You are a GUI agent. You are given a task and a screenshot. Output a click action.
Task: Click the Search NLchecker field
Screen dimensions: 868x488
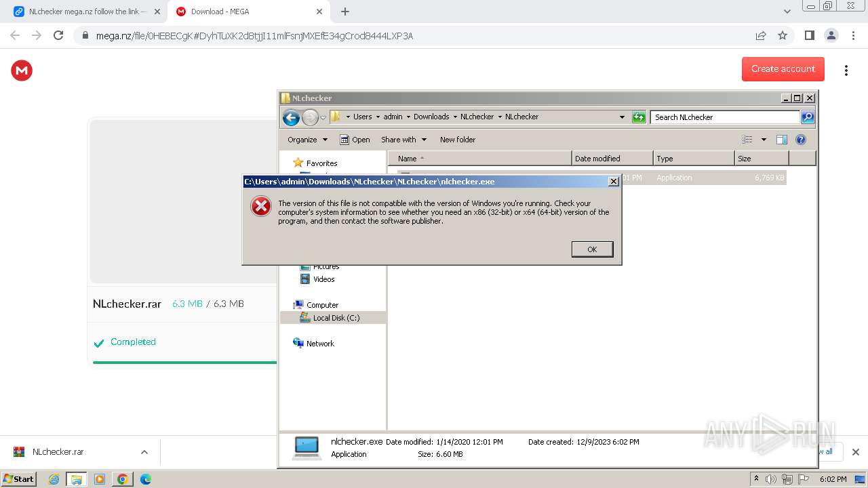click(x=724, y=117)
